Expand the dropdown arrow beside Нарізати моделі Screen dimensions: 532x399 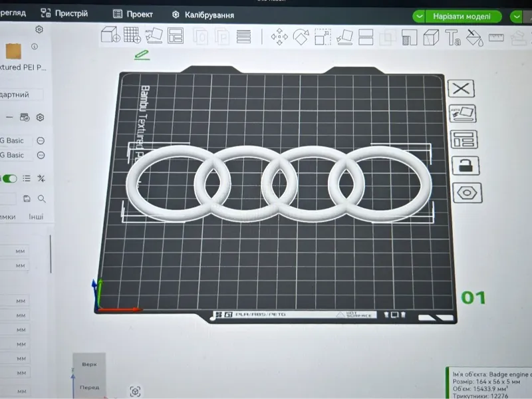click(419, 16)
